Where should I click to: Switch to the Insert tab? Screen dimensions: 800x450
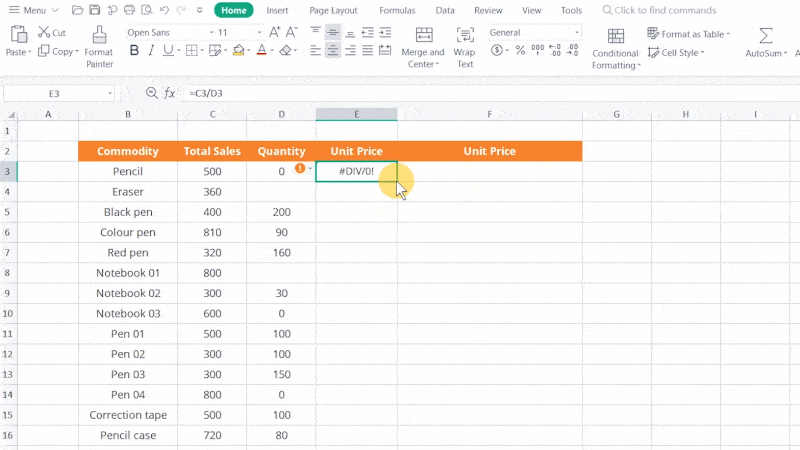[x=277, y=10]
